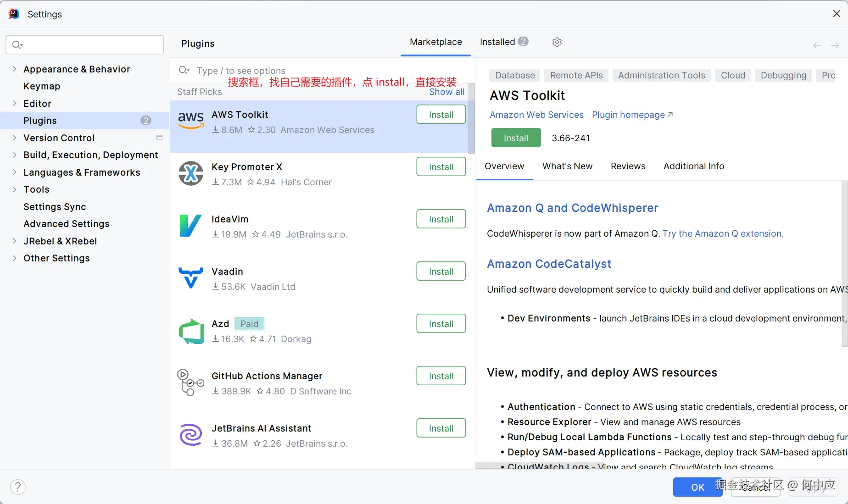This screenshot has width=848, height=504.
Task: Expand Build, Execution, Deployment section
Action: click(x=14, y=155)
